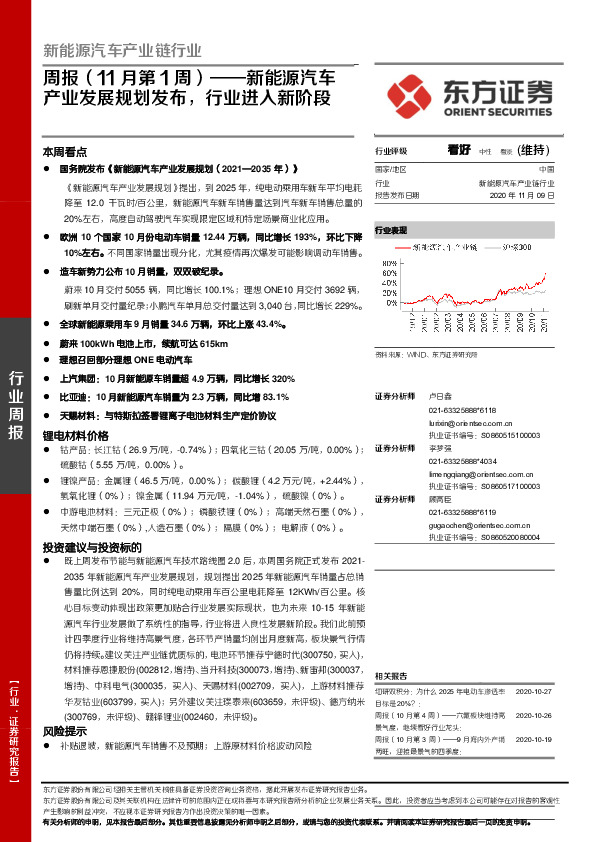The width and height of the screenshot is (595, 842).
Task: Click the 蔚来100kWh电池上市 bullet
Action: point(144,344)
